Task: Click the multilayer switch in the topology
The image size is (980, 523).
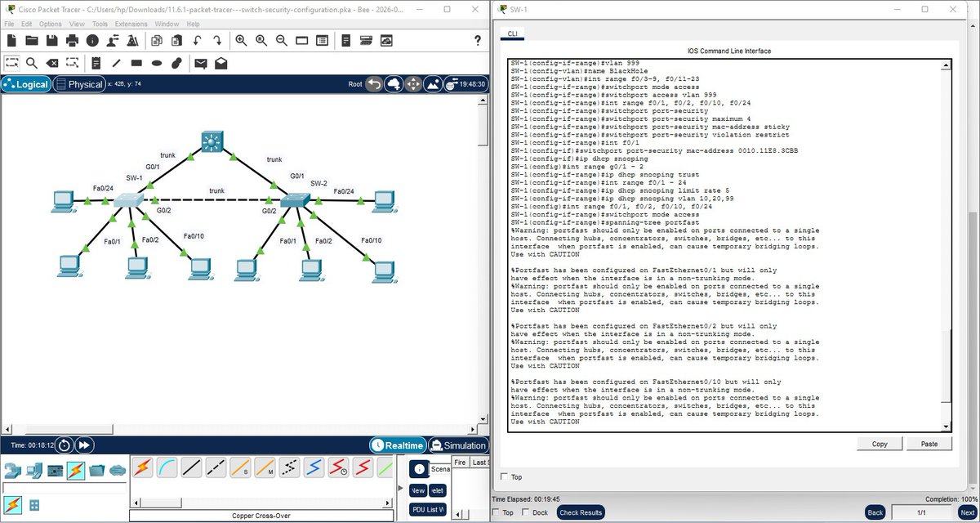Action: click(211, 141)
